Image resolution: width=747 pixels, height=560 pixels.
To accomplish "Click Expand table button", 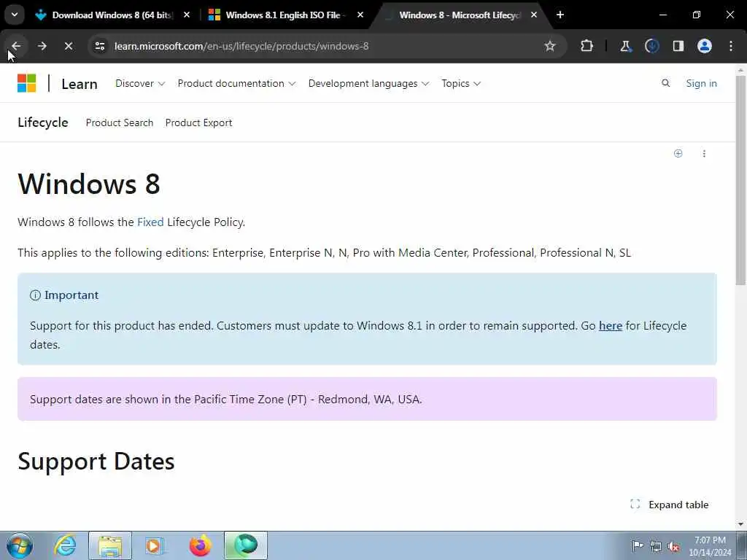I will (670, 505).
